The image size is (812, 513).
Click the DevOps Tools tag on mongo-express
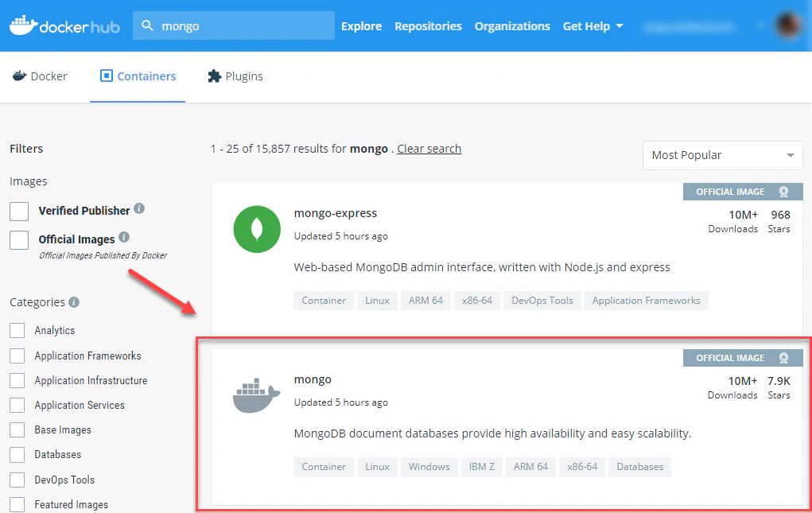pyautogui.click(x=542, y=301)
